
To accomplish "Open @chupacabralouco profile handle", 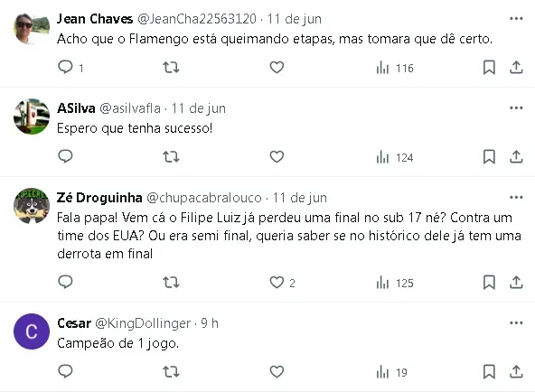I will coord(204,198).
